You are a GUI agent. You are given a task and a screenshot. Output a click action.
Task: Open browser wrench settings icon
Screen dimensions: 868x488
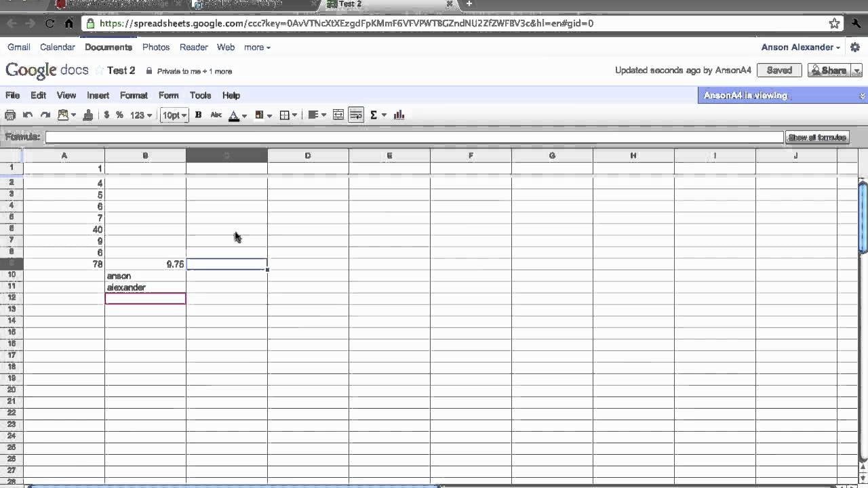pos(856,23)
